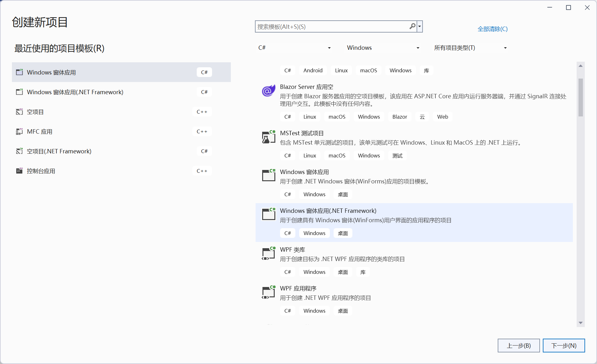
Task: Open the Windows platform filter dropdown
Action: (383, 48)
